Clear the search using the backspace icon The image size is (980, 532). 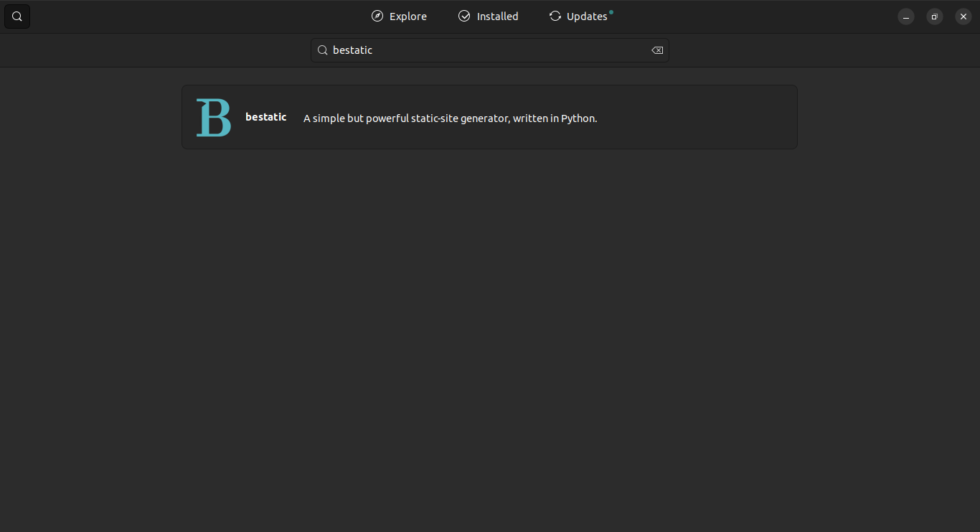click(656, 50)
